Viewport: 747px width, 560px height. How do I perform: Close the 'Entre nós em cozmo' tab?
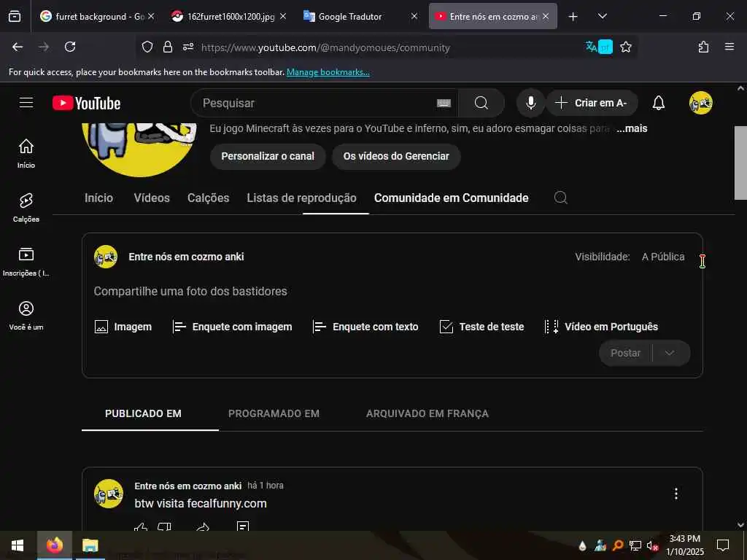pos(546,16)
